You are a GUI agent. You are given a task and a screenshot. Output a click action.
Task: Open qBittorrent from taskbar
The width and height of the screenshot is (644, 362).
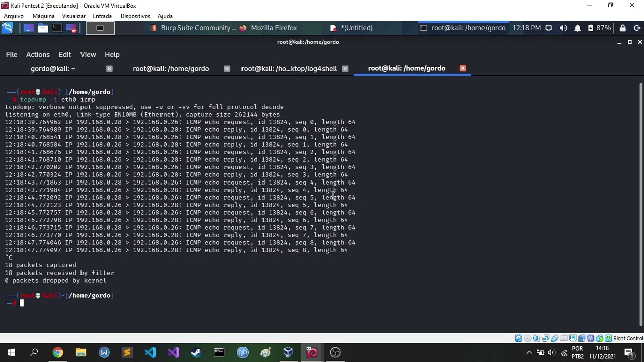(x=243, y=353)
